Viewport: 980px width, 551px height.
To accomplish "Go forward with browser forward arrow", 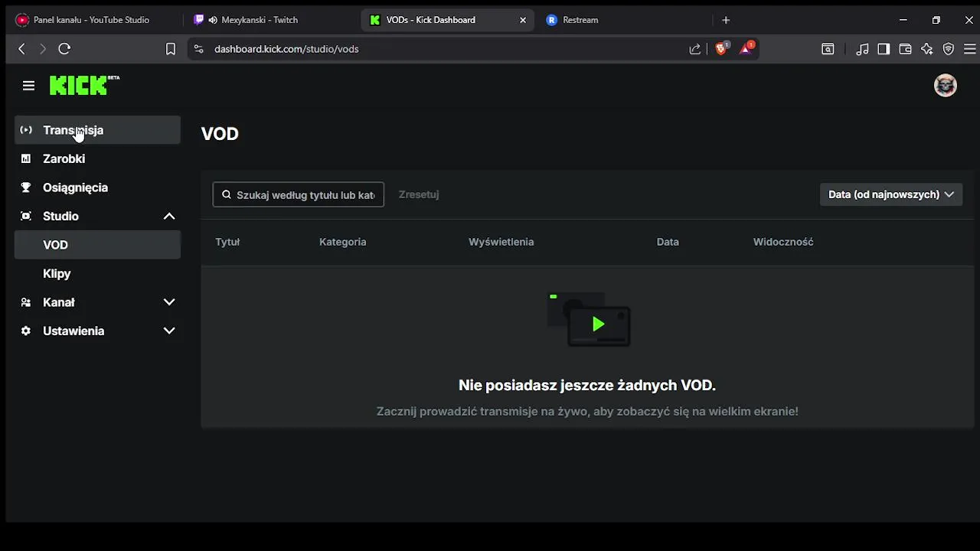I will [43, 49].
